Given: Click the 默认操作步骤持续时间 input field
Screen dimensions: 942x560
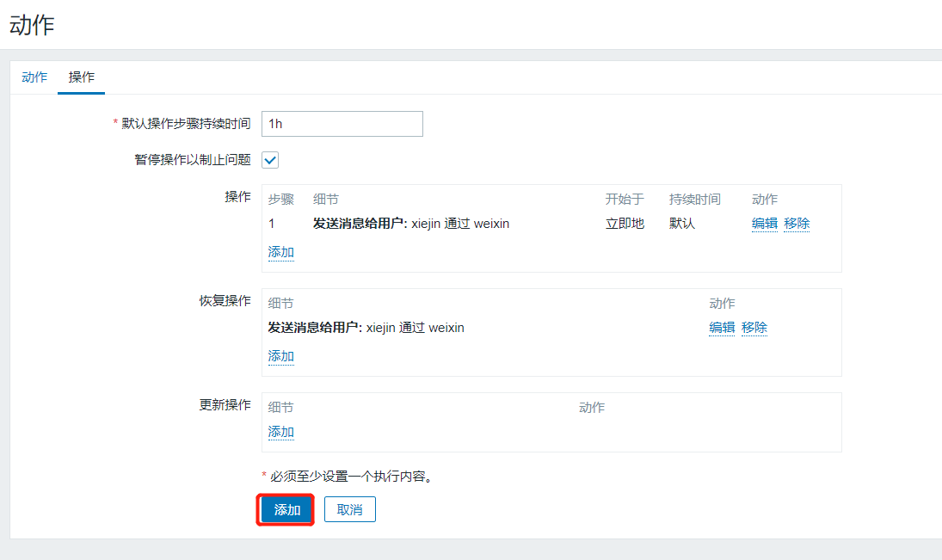Looking at the screenshot, I should [342, 124].
